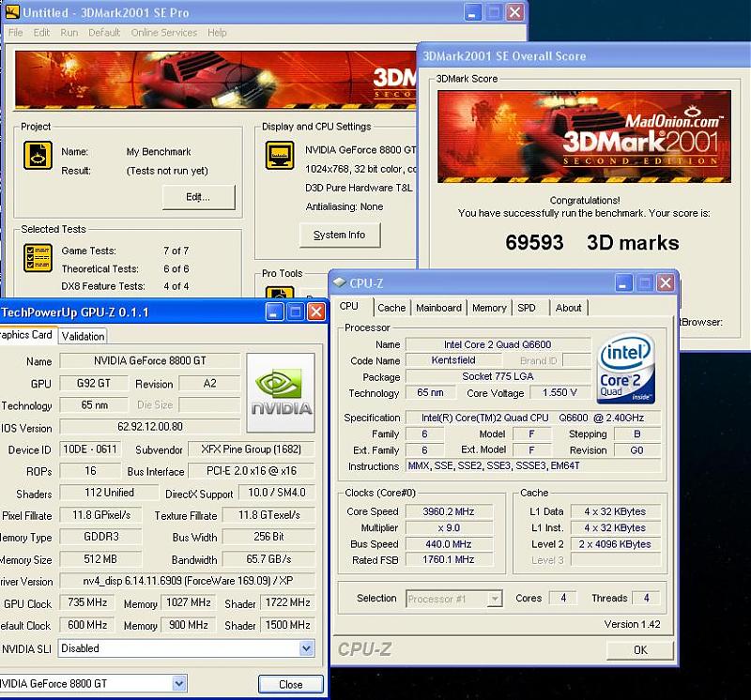The height and width of the screenshot is (700, 751).
Task: Click the Multiplier value x 9.0
Action: 449,527
